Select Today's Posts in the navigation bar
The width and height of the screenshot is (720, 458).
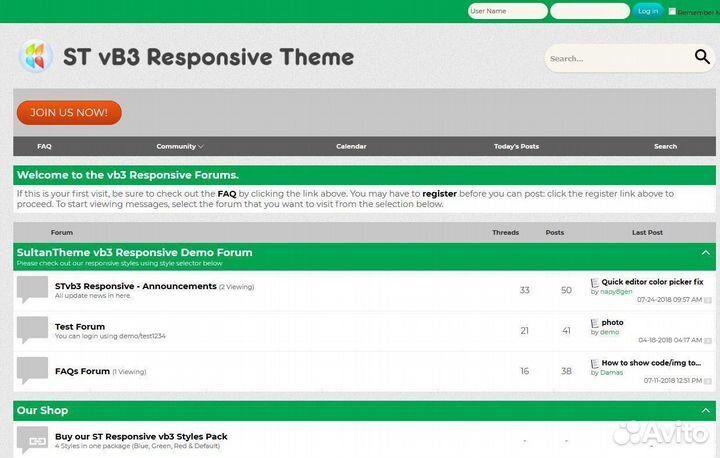tap(516, 146)
